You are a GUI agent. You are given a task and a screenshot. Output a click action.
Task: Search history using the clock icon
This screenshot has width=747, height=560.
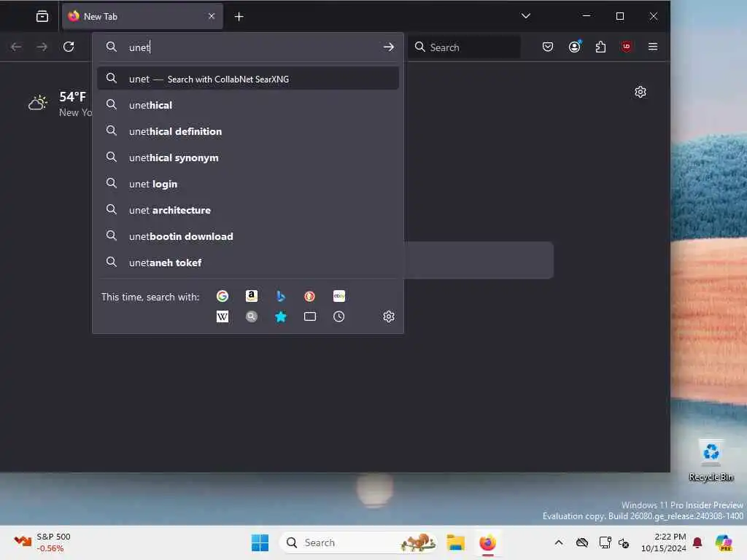(x=338, y=316)
